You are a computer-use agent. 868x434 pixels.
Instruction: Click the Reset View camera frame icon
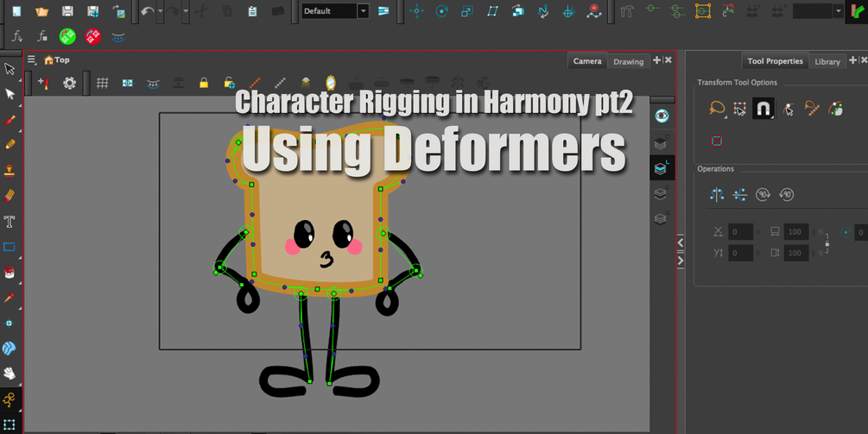tap(128, 84)
